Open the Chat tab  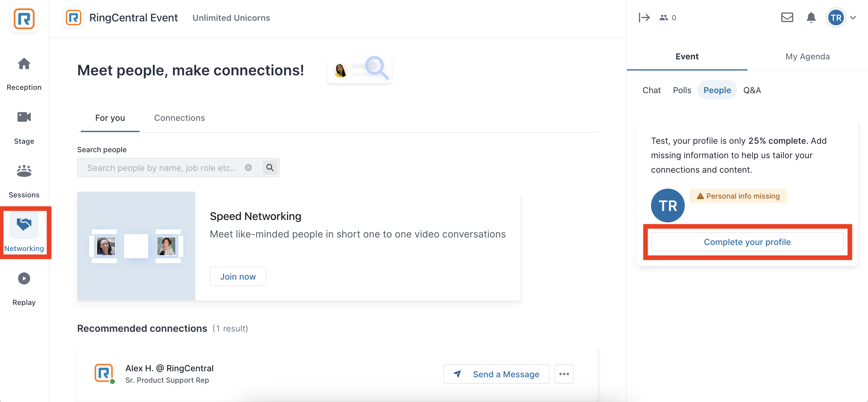tap(651, 90)
